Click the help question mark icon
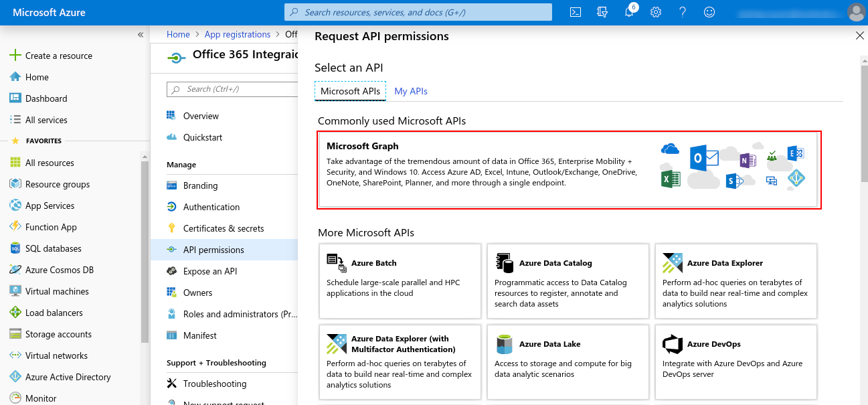This screenshot has height=405, width=868. [x=683, y=12]
